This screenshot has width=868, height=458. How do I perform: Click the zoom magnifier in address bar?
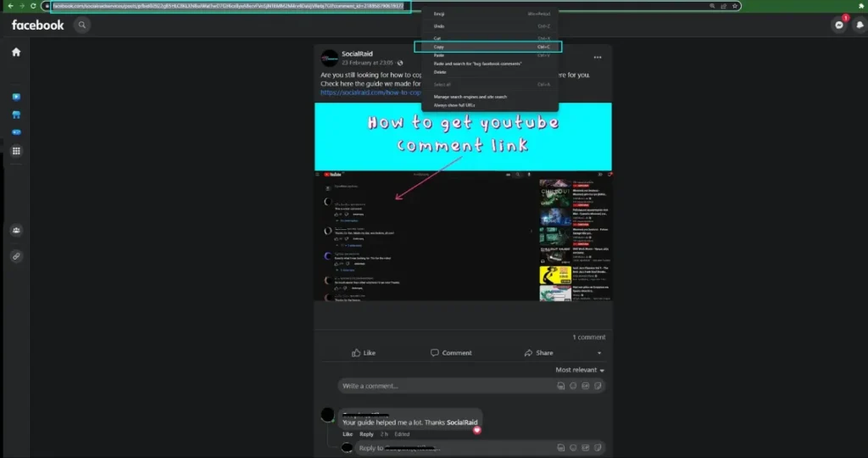[712, 6]
